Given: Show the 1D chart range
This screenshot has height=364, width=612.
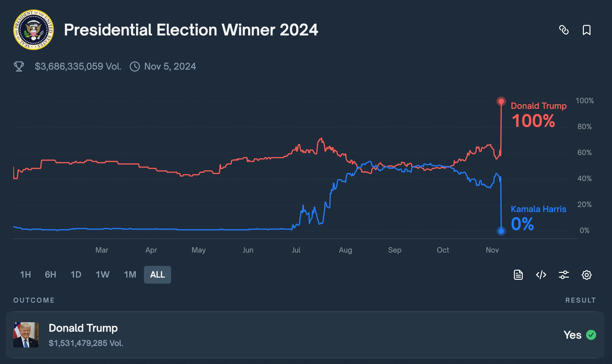Looking at the screenshot, I should pos(76,274).
